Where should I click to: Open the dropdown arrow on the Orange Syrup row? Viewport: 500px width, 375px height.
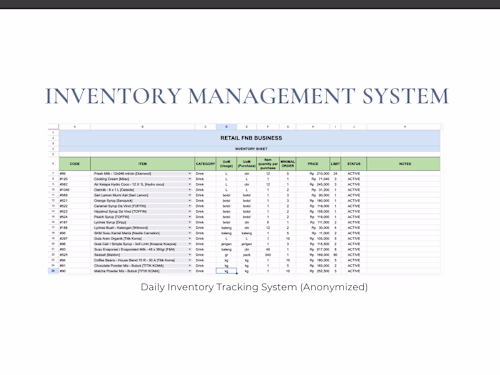coord(190,201)
